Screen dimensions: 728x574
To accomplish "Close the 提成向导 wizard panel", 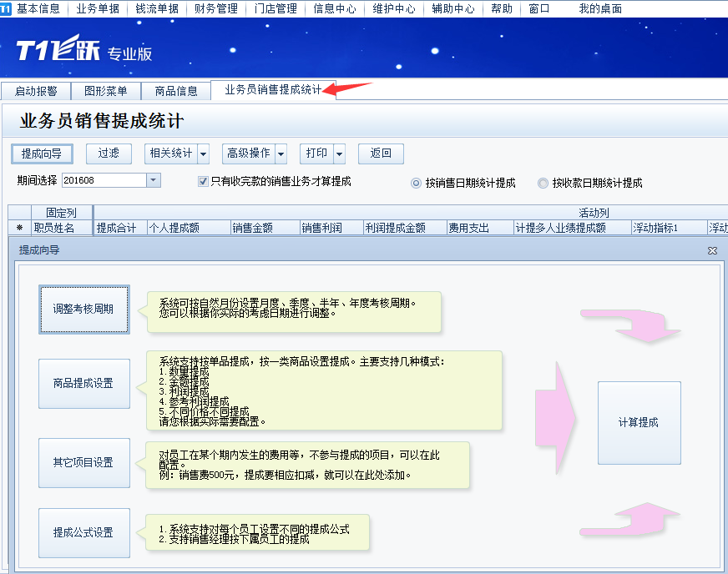I will click(712, 250).
